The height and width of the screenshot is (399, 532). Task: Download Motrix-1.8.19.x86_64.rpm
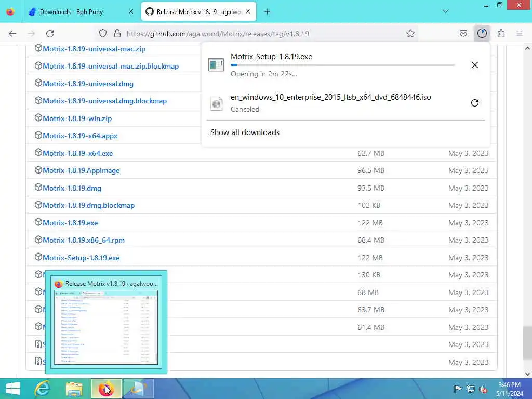click(84, 240)
